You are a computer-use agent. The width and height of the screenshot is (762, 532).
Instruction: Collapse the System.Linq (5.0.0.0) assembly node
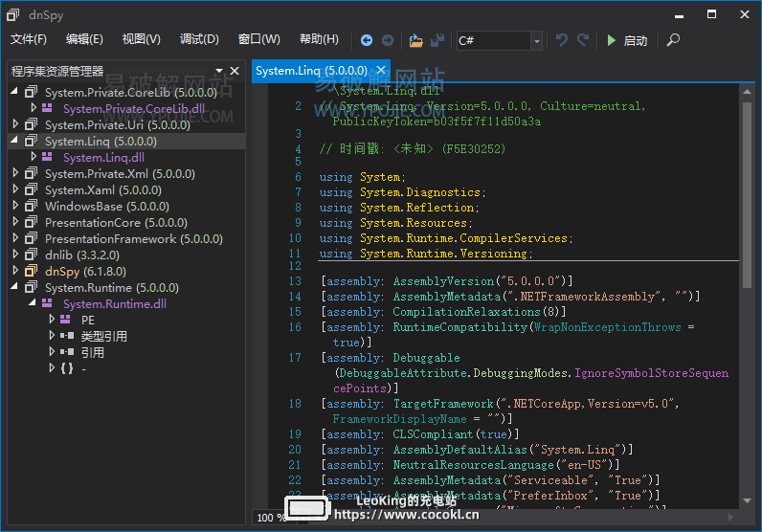pyautogui.click(x=14, y=141)
